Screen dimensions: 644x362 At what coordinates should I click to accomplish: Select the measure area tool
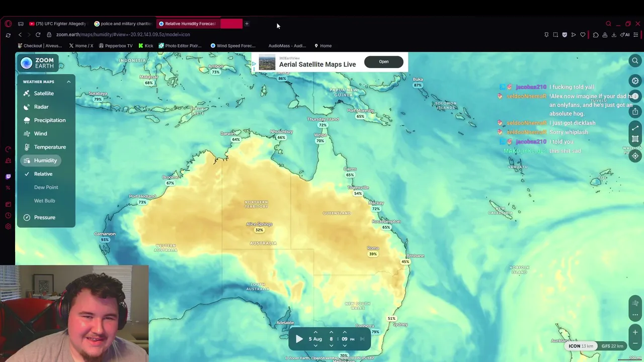tap(635, 139)
